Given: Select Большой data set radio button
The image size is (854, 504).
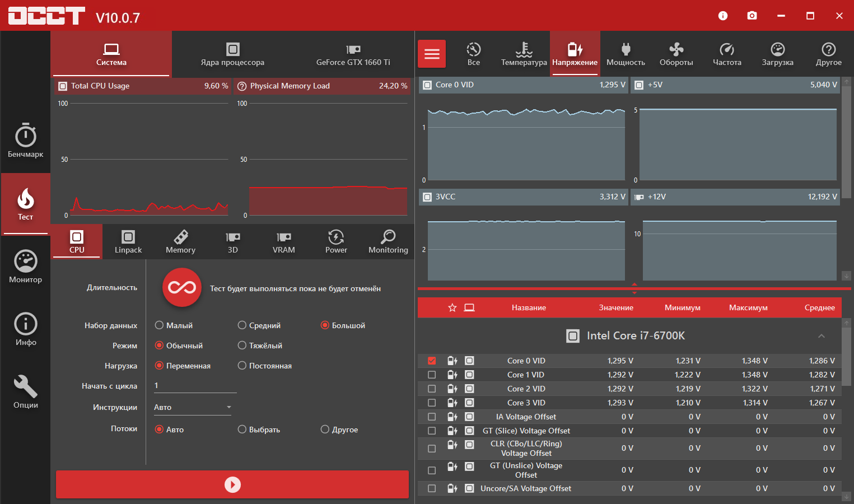Looking at the screenshot, I should [x=325, y=325].
